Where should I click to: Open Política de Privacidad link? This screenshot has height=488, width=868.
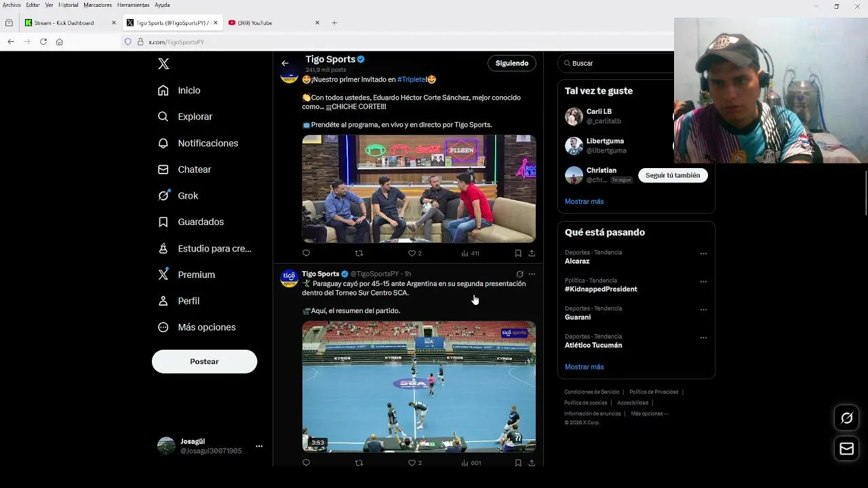click(654, 392)
